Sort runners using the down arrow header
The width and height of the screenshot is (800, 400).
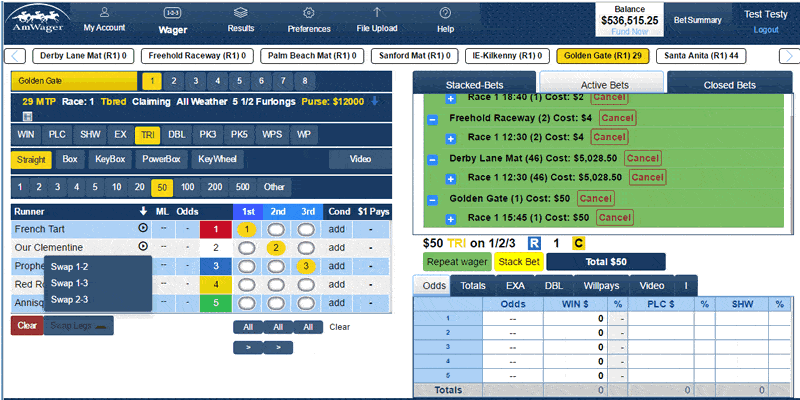[143, 211]
